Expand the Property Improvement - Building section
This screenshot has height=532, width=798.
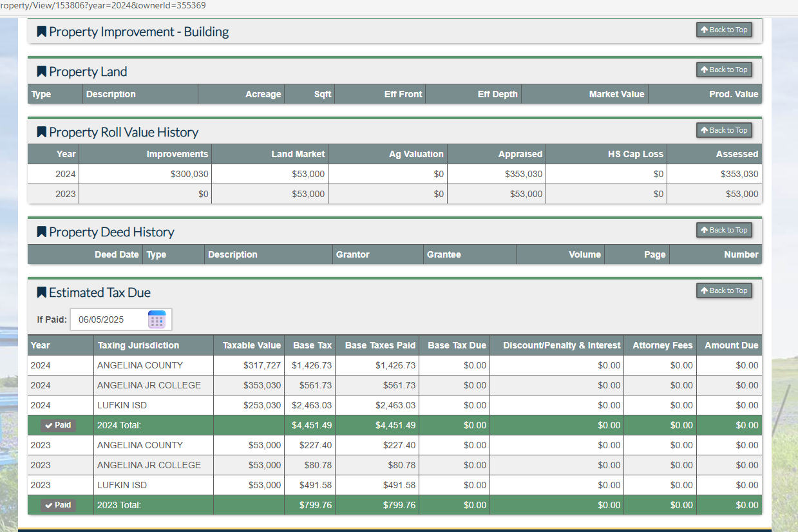pyautogui.click(x=138, y=32)
